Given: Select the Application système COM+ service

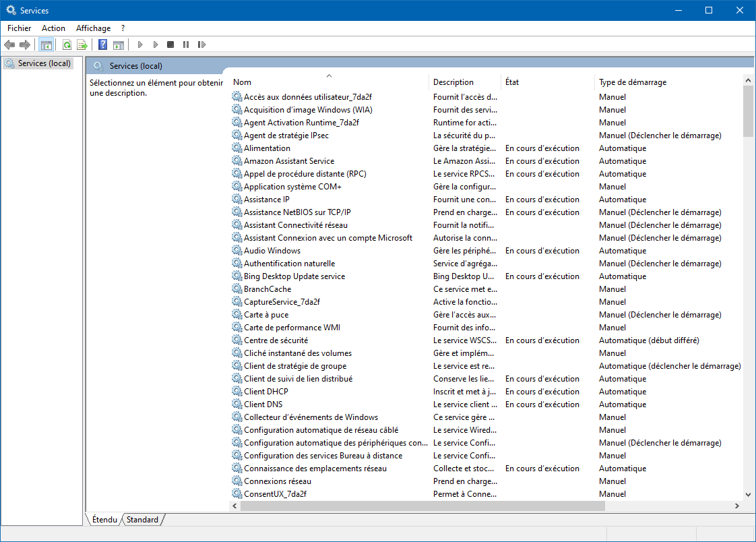Looking at the screenshot, I should [292, 187].
